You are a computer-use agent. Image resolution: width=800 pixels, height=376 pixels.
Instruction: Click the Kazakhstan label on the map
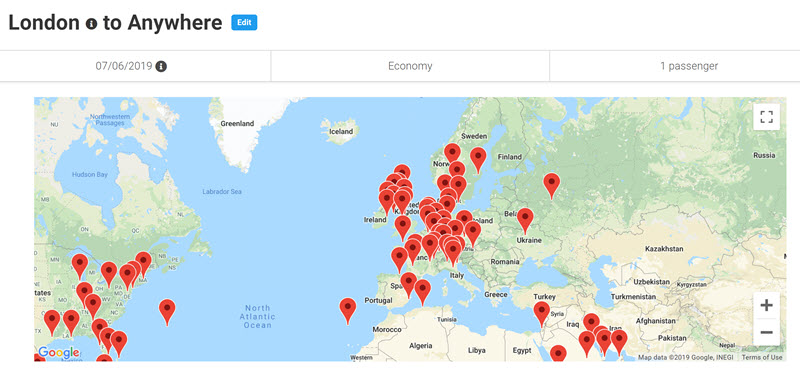point(664,249)
